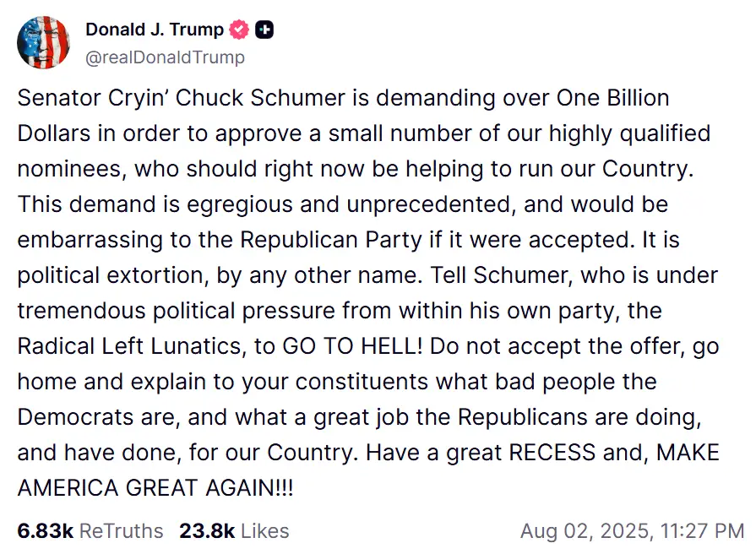Click the word "Democrats" in the post
The width and height of the screenshot is (756, 554).
tap(75, 416)
